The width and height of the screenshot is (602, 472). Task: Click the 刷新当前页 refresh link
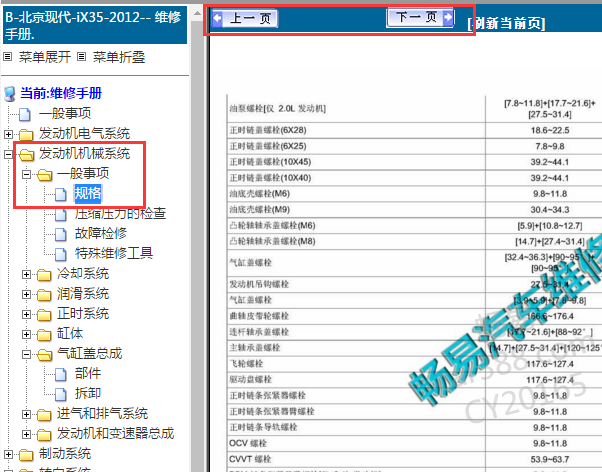pos(506,23)
